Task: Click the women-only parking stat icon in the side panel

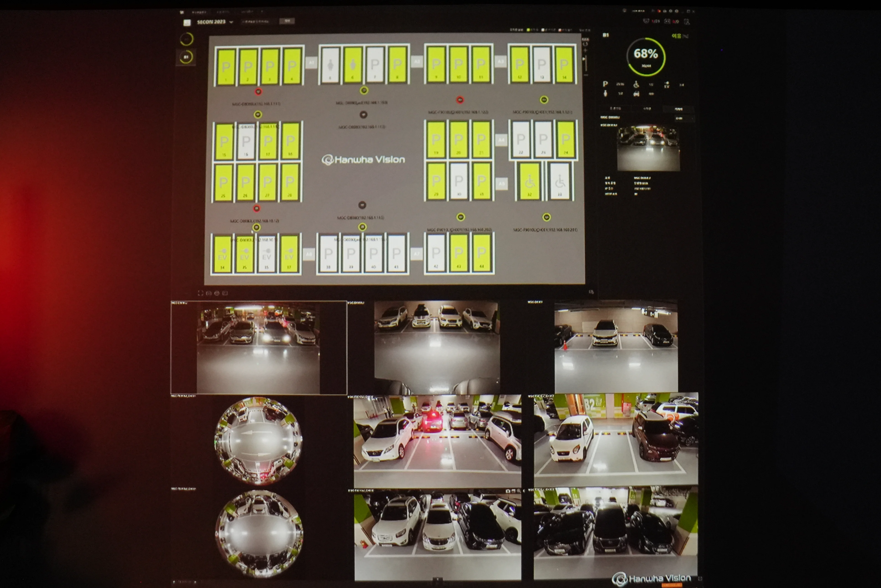Action: pos(605,93)
